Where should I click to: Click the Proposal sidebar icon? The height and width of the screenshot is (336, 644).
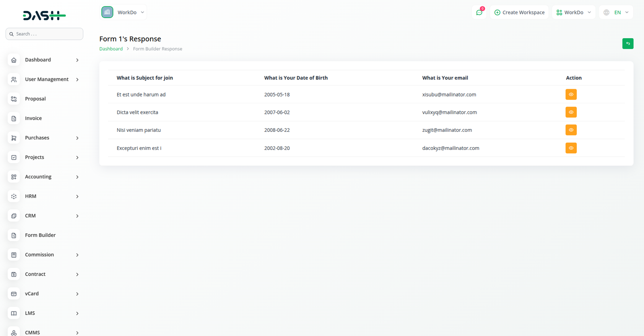pos(14,99)
